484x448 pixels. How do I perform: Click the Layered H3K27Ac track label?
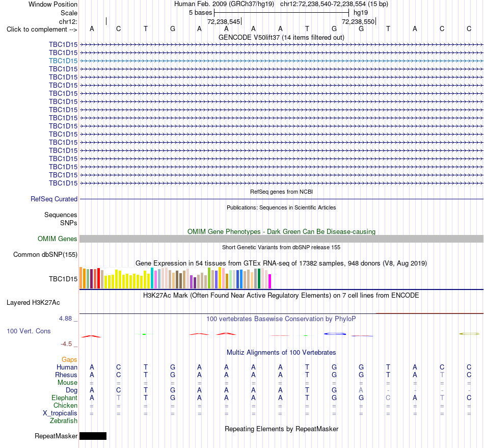(x=33, y=303)
